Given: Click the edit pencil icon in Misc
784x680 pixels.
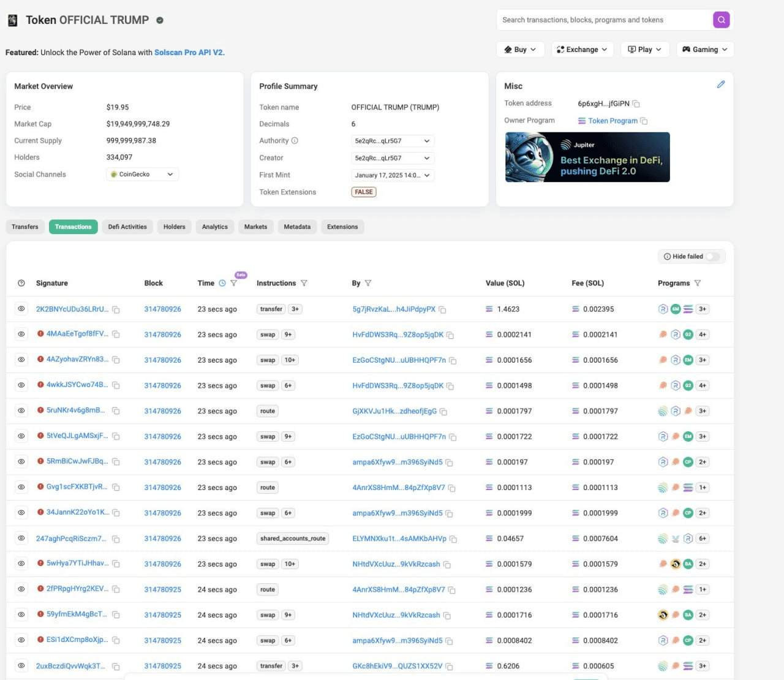Looking at the screenshot, I should (721, 85).
